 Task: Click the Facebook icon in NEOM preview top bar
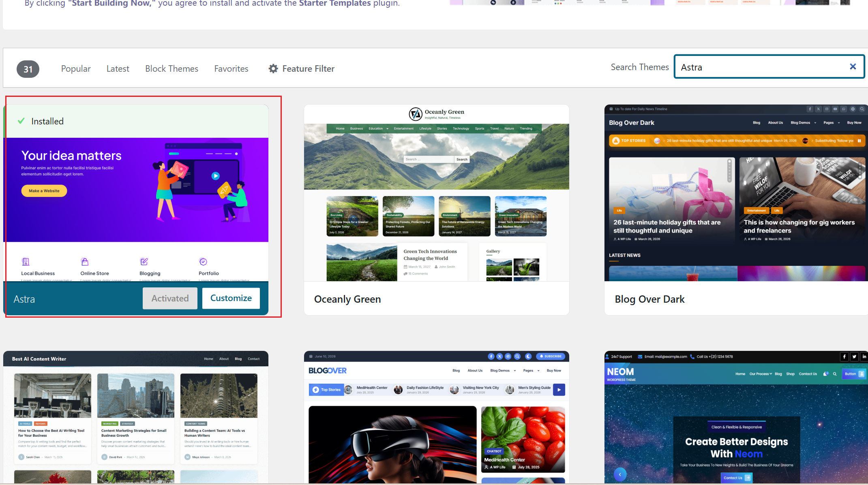pyautogui.click(x=844, y=357)
